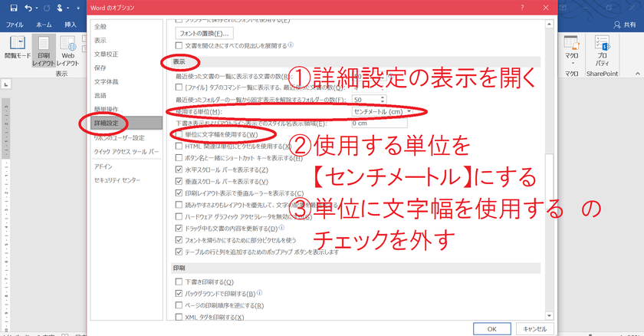Viewport: 644px width, 336px height.
Task: Click the 最近使ったフォルダー count field showing 50
Action: pos(366,100)
